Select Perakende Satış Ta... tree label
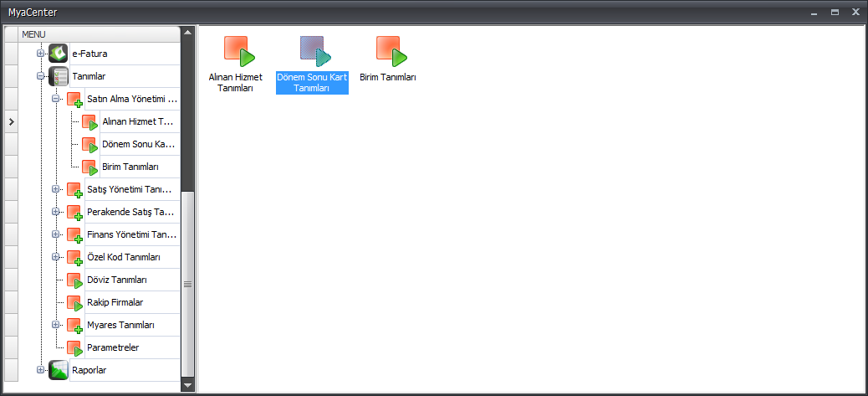 [130, 212]
